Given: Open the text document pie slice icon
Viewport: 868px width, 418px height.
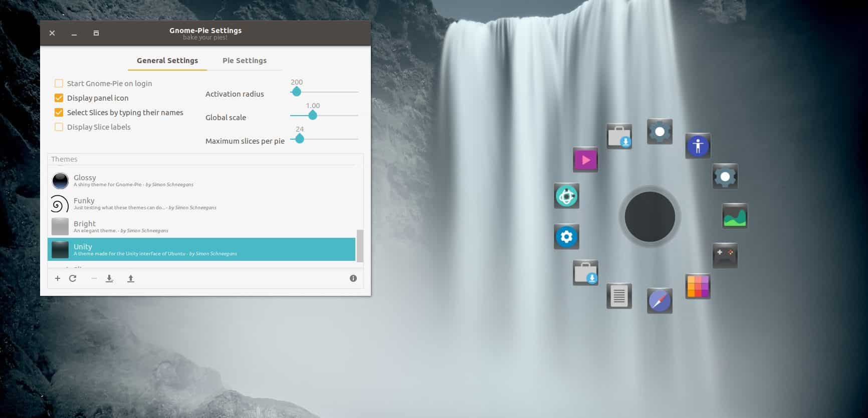Looking at the screenshot, I should (x=619, y=296).
